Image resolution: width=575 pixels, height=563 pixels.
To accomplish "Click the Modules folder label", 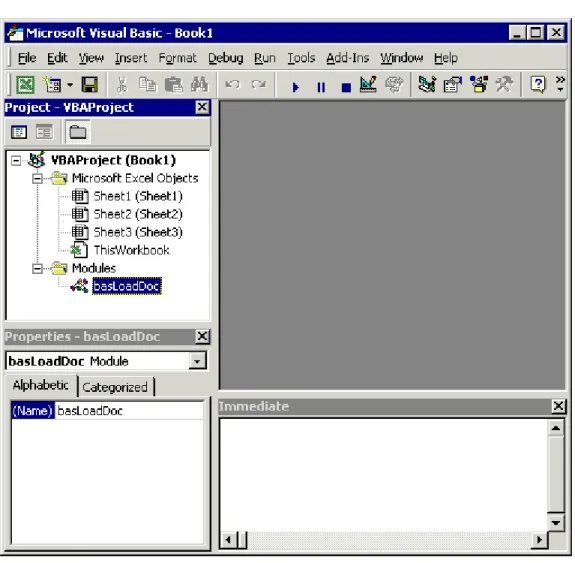I will click(94, 268).
